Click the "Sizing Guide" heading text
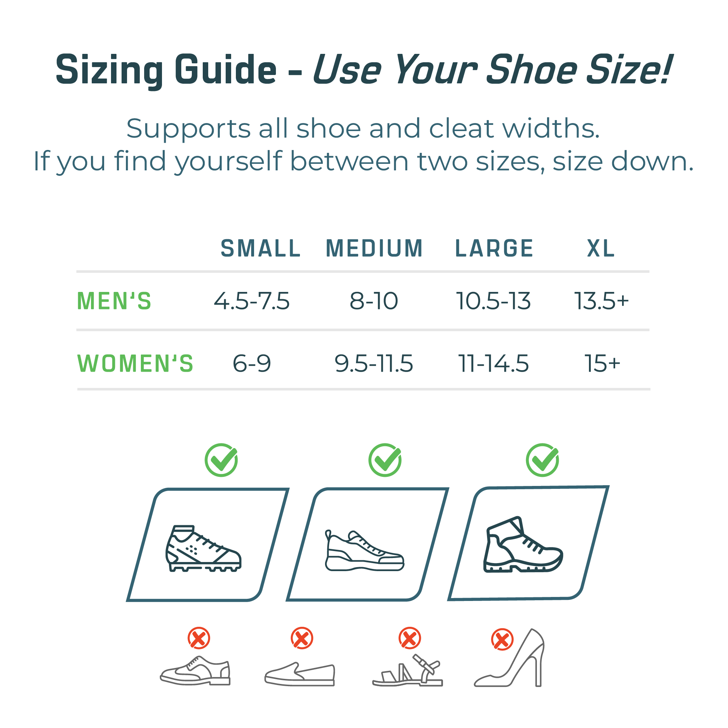The width and height of the screenshot is (728, 728). (x=166, y=70)
